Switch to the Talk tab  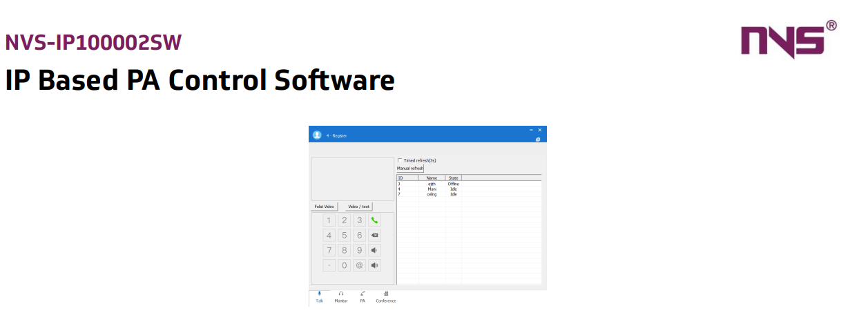tap(319, 297)
